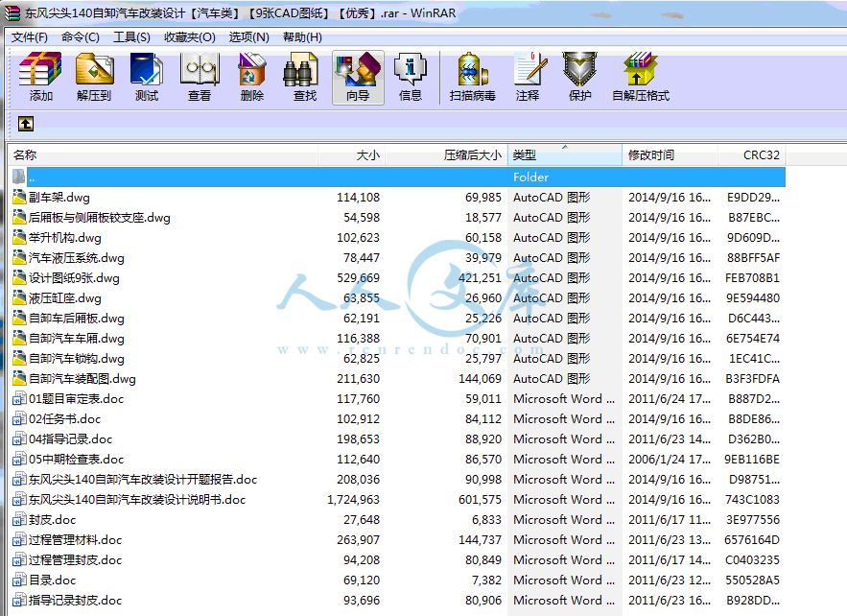Click the packed size value 421,251
Screen dimensions: 847x616
pyautogui.click(x=481, y=277)
